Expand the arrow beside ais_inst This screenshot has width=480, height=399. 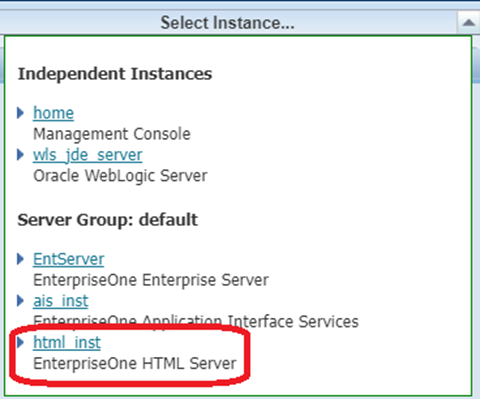pyautogui.click(x=20, y=301)
